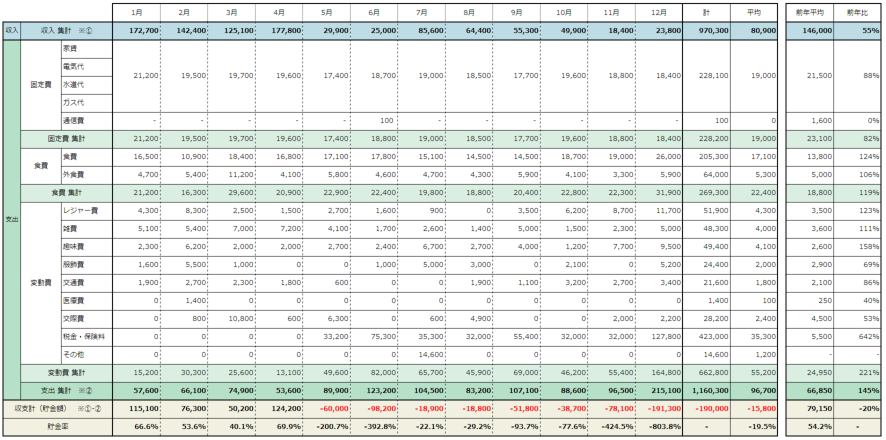Click the 貯金率 row label

(x=57, y=428)
